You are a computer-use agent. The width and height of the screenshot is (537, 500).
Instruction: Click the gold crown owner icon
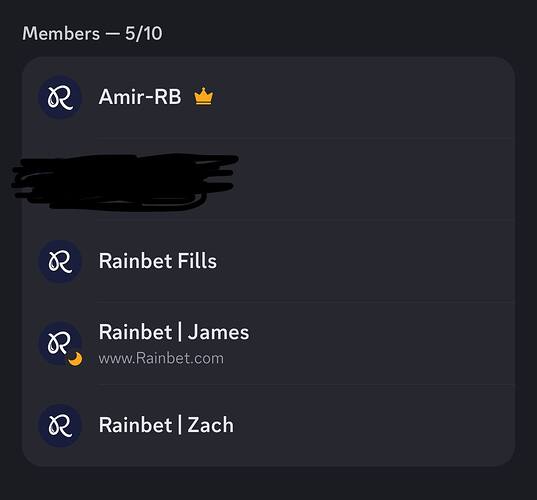203,97
